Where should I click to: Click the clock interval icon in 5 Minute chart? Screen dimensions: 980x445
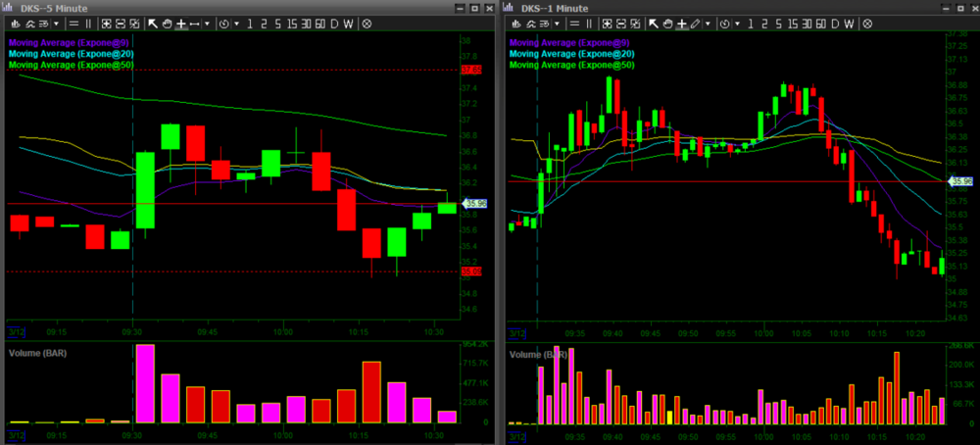click(222, 23)
